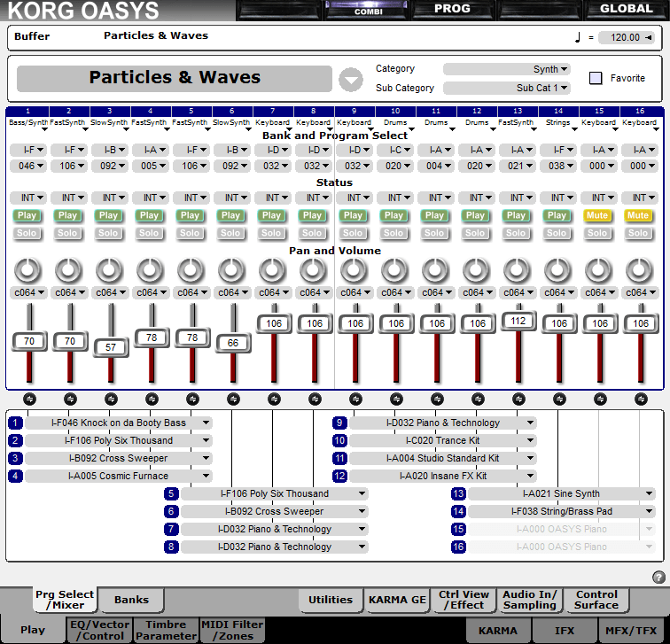Click swap icon under channel 4 fader
This screenshot has height=644, width=670.
coord(152,400)
